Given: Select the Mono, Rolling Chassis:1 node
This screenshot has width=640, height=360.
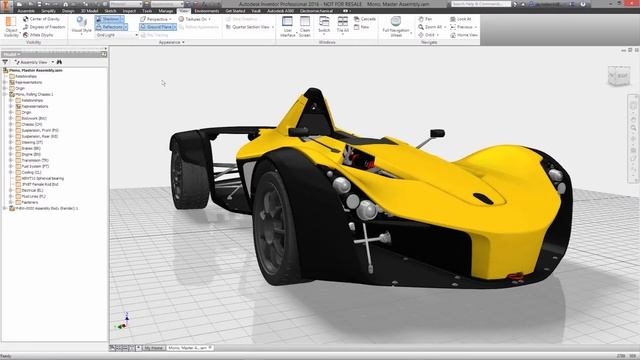Looking at the screenshot, I should click(x=31, y=94).
